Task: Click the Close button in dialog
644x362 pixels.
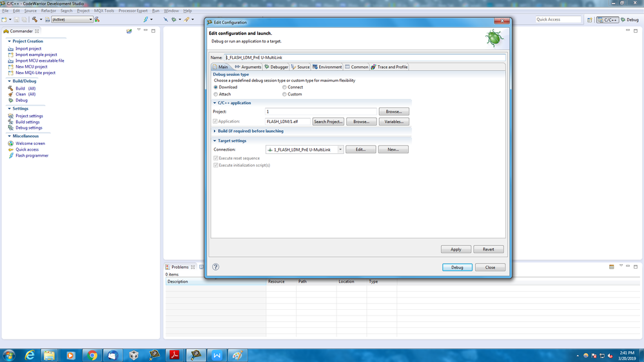Action: 490,267
